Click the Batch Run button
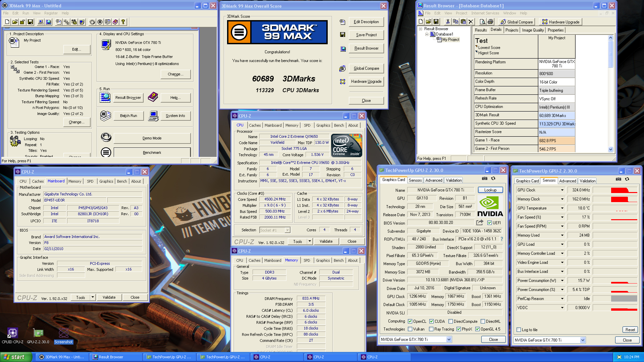The height and width of the screenshot is (362, 644). pos(128,116)
